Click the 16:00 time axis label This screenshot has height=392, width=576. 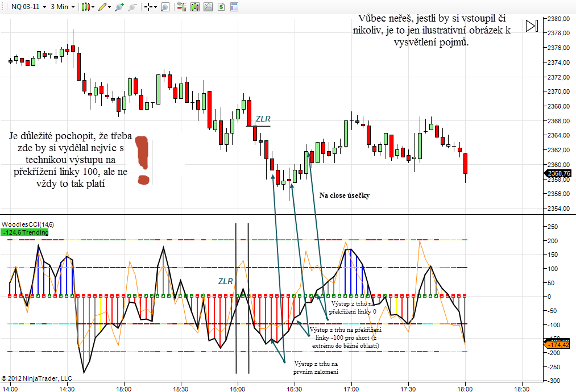(238, 389)
